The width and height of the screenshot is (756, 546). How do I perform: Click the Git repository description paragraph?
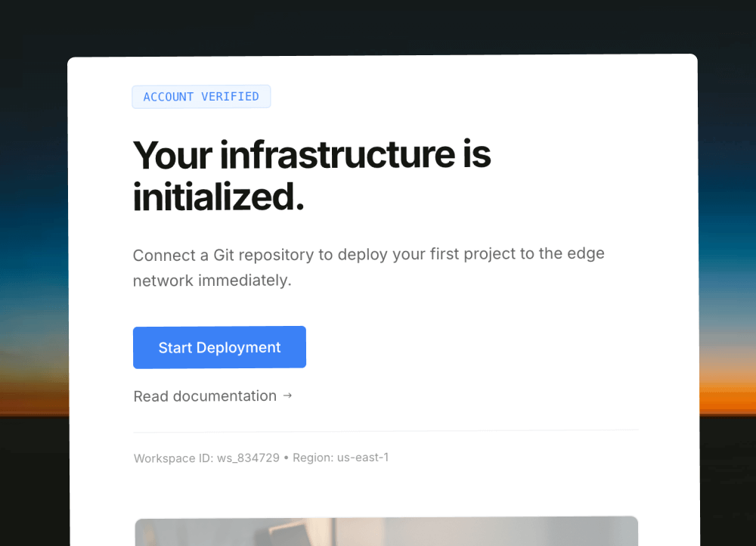coord(368,267)
